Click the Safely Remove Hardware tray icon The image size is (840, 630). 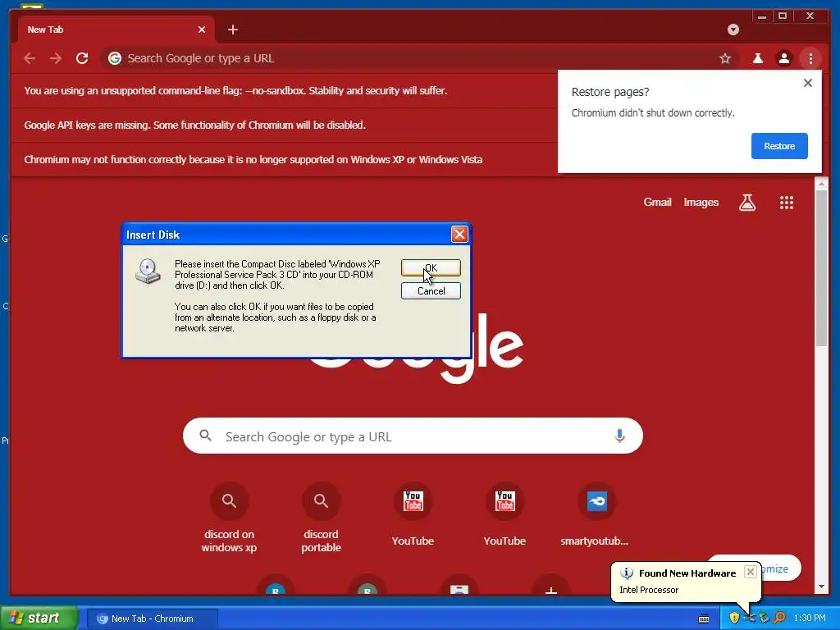[764, 618]
